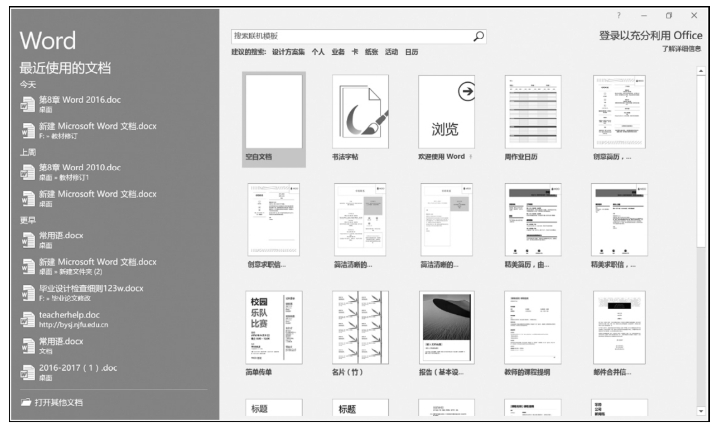Select suggested search 个人
Viewport: 716px width, 430px height.
coord(318,52)
